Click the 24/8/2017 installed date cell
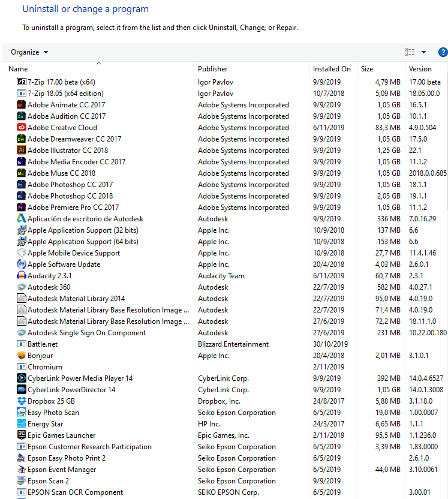Viewport: 448px width, 499px height. point(329,401)
